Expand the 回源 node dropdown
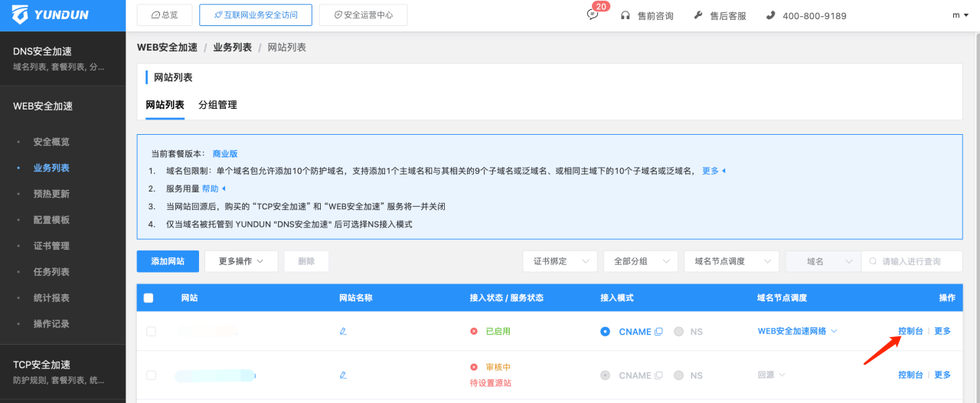The height and width of the screenshot is (403, 980). click(x=771, y=375)
